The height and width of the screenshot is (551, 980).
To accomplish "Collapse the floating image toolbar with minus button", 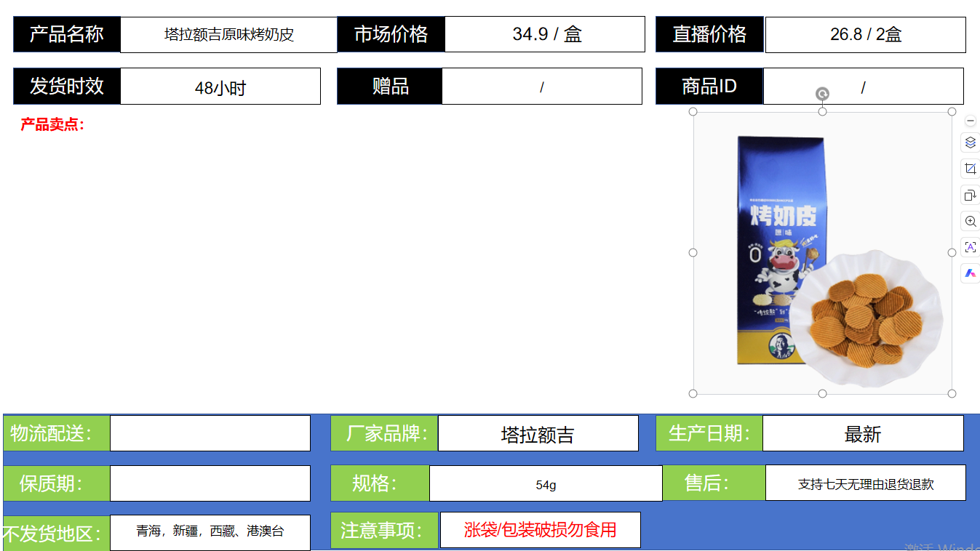I will (x=970, y=121).
